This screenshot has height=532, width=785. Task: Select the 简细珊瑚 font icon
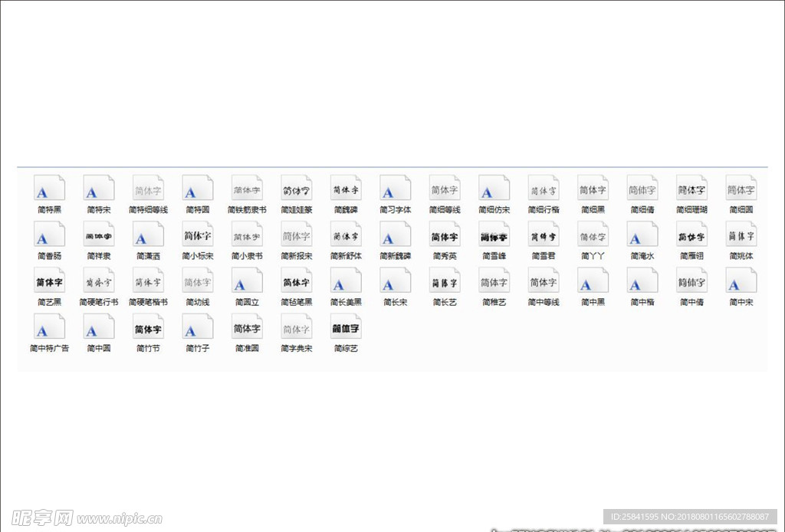point(691,188)
